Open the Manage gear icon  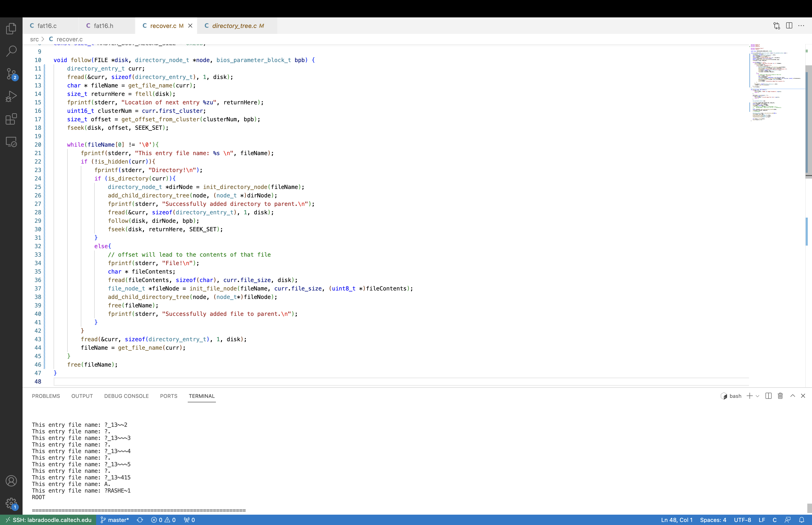11,503
